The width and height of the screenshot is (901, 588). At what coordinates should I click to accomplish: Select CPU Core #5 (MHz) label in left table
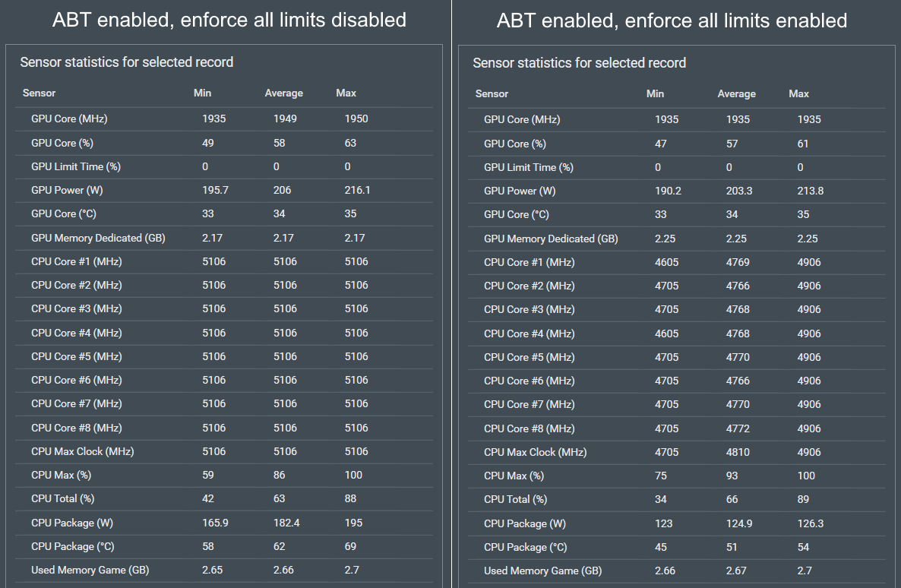coord(77,356)
